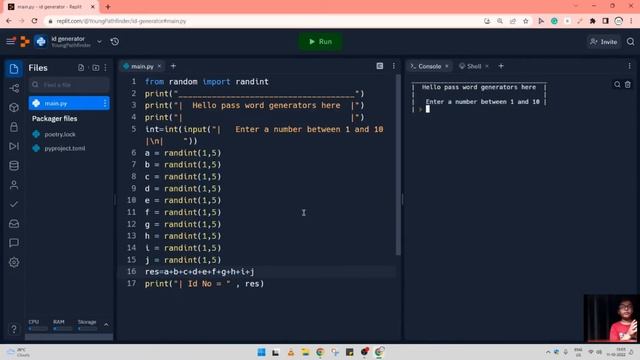Open Database sidebar icon

[14, 166]
